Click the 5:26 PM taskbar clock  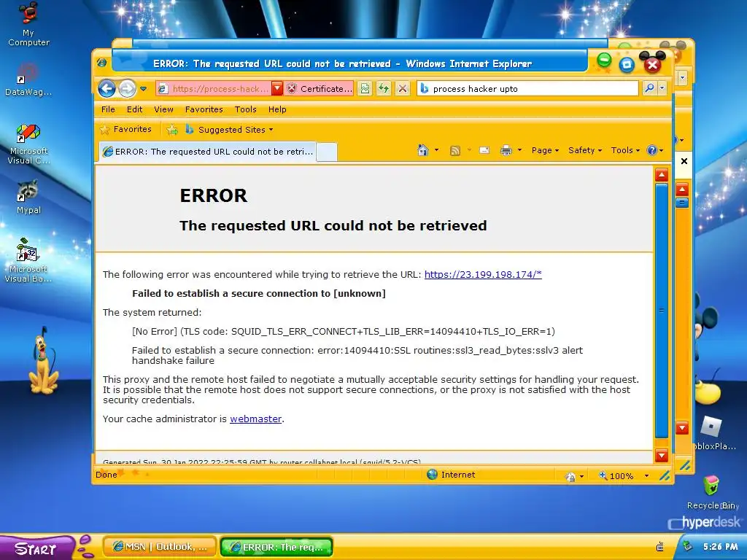720,547
